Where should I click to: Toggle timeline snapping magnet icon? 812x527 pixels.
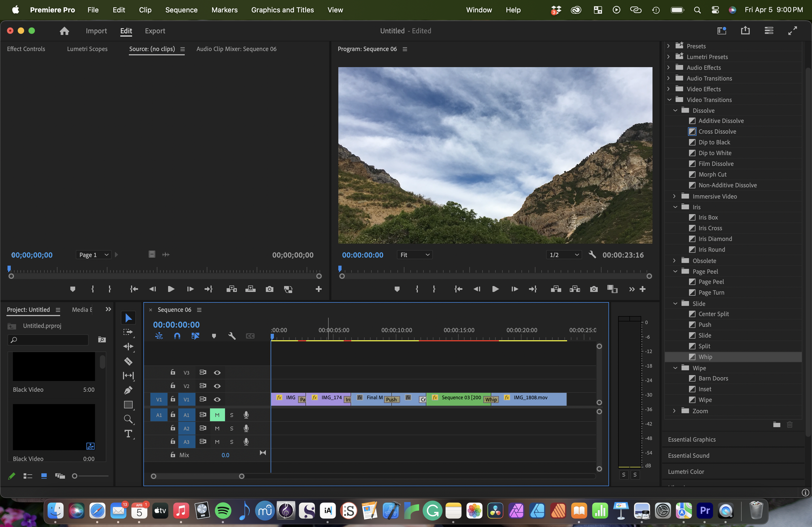[177, 336]
